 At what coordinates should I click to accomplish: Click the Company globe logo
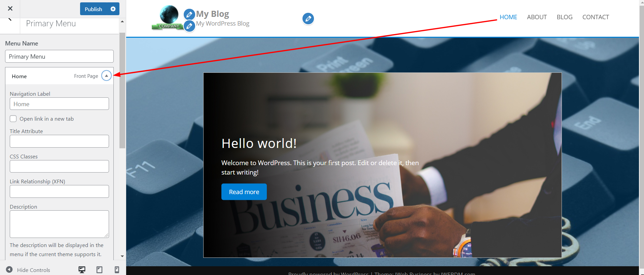[167, 18]
